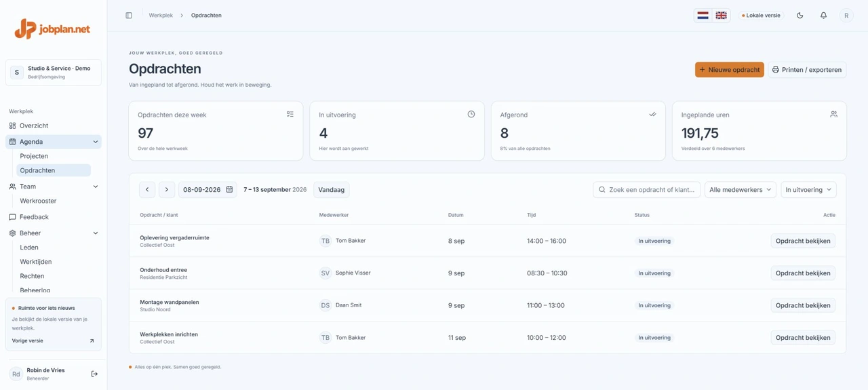This screenshot has height=390, width=868.
Task: Click Tom Bakker TB avatar, Oplevering row
Action: (x=325, y=241)
